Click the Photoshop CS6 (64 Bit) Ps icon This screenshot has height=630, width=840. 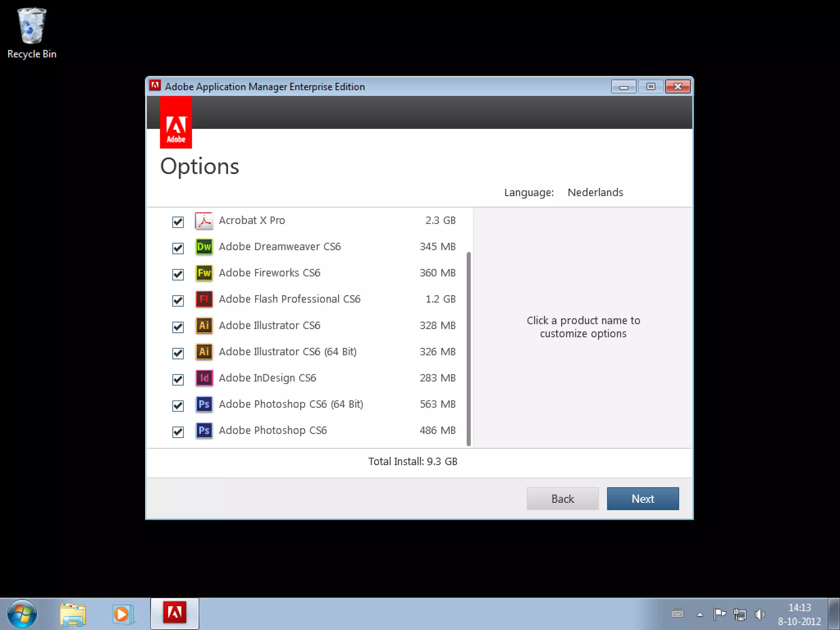coord(204,404)
